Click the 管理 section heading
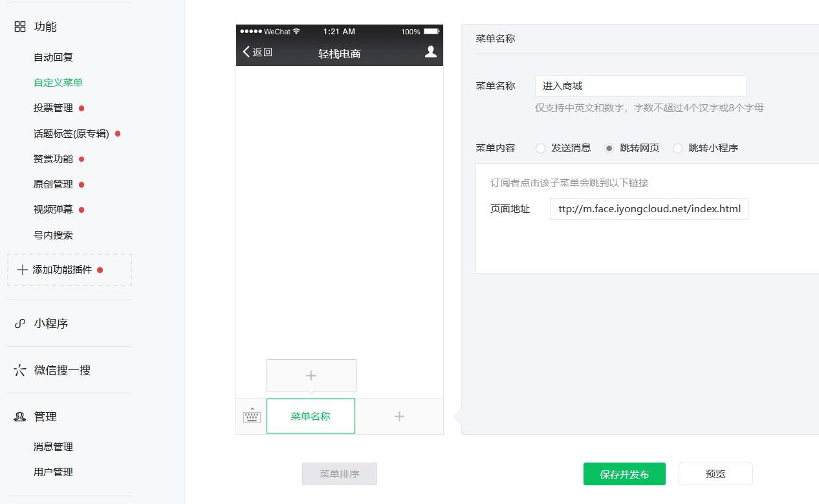The image size is (819, 504). (x=45, y=417)
